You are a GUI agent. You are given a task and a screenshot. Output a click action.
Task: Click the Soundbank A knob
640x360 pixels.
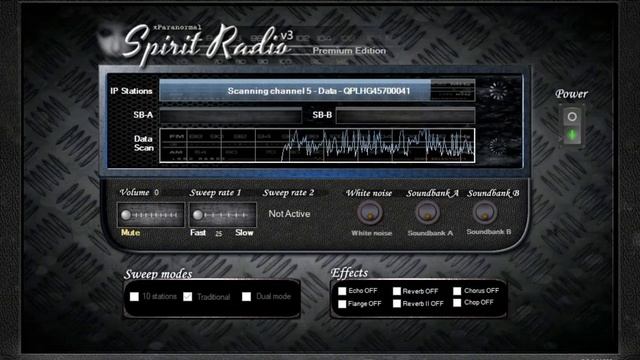coord(427,213)
